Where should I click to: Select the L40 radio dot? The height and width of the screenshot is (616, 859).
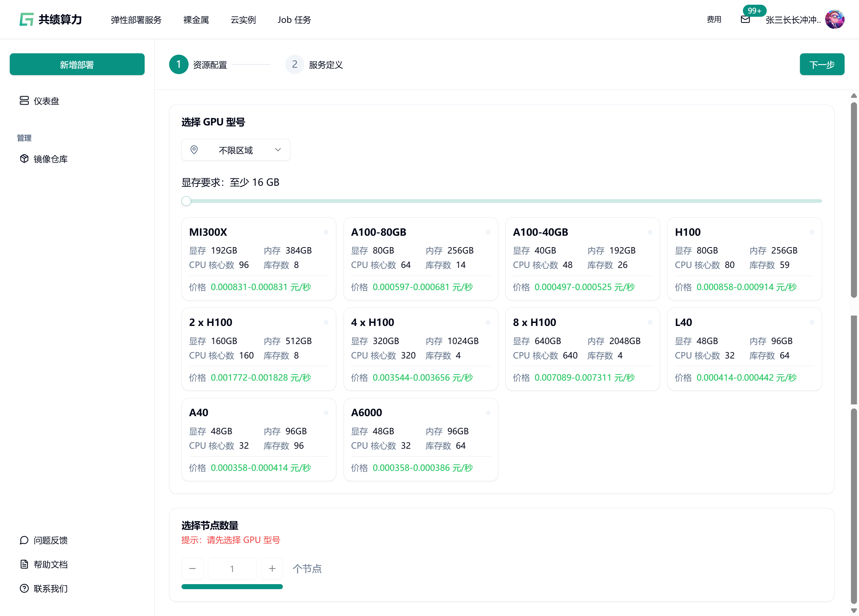pos(812,323)
